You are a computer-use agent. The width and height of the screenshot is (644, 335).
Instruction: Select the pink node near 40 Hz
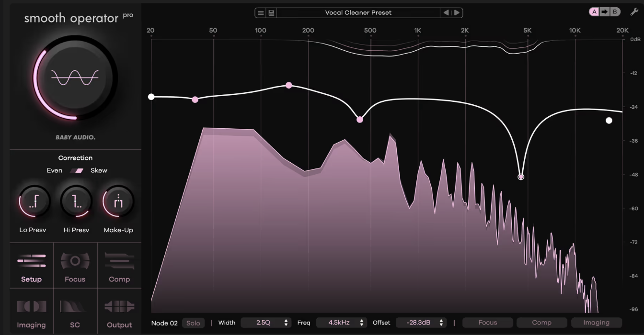point(195,100)
